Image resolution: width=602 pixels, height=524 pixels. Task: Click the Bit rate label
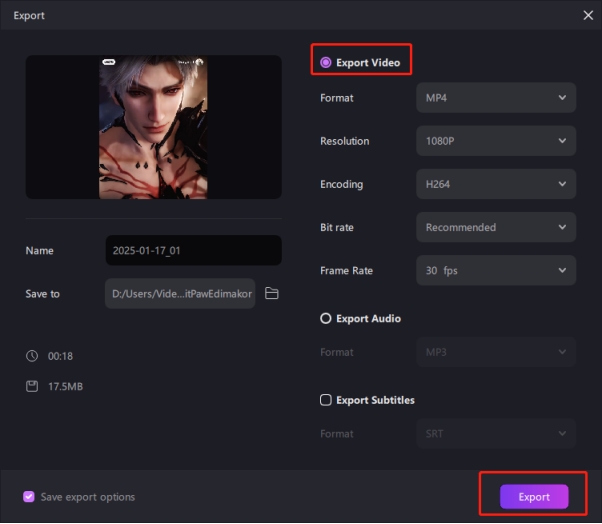tap(337, 227)
